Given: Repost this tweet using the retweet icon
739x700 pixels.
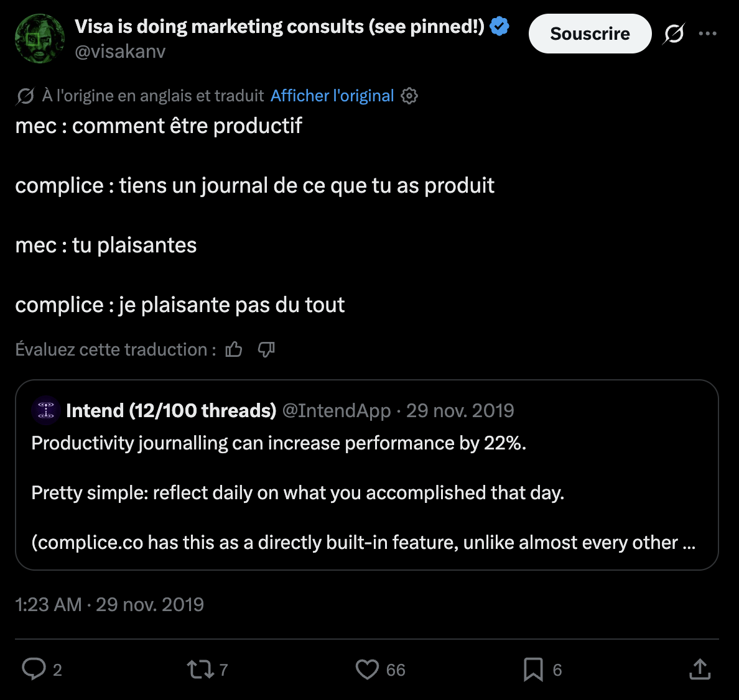Looking at the screenshot, I should (199, 670).
